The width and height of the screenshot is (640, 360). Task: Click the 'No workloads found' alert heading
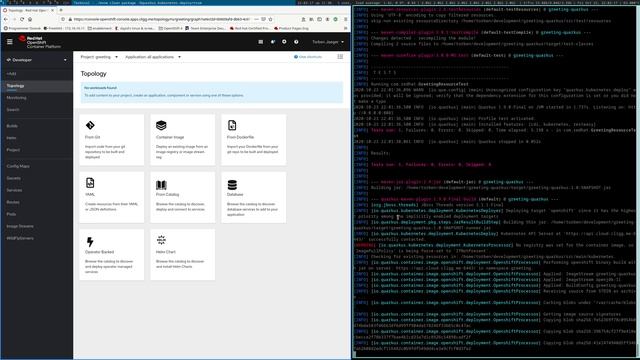click(100, 88)
